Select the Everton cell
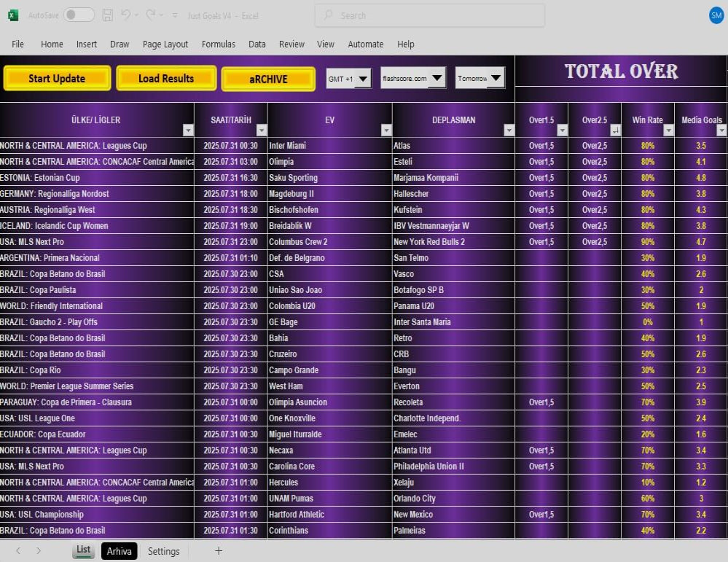This screenshot has height=562, width=728. point(453,386)
